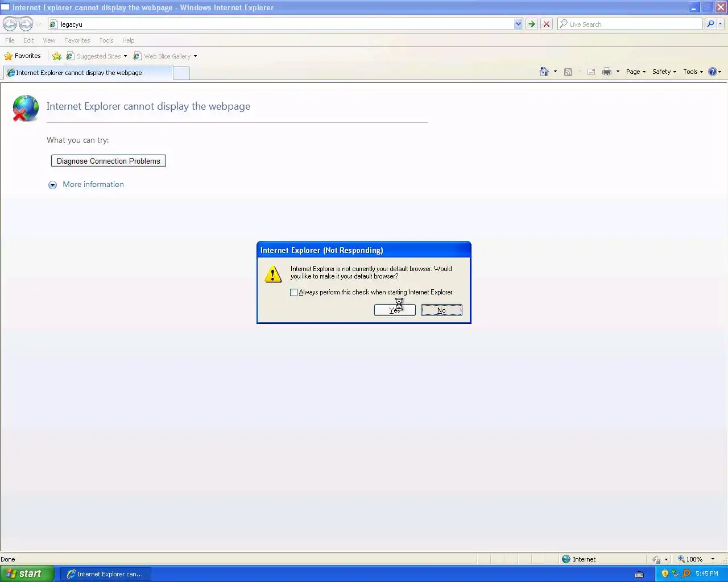The height and width of the screenshot is (582, 728).
Task: Click the Add to Favorites Bar icon
Action: pyautogui.click(x=57, y=56)
